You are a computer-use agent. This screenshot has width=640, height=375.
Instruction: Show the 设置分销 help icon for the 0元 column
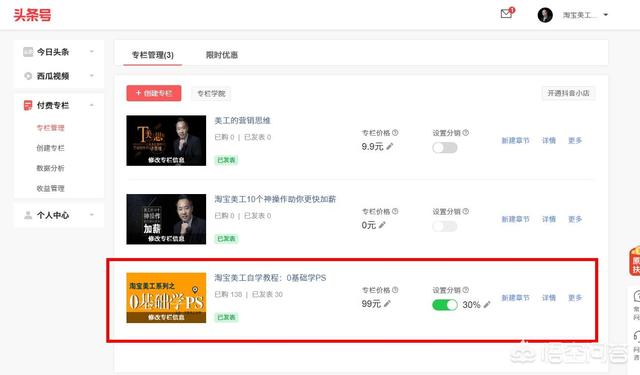466,211
